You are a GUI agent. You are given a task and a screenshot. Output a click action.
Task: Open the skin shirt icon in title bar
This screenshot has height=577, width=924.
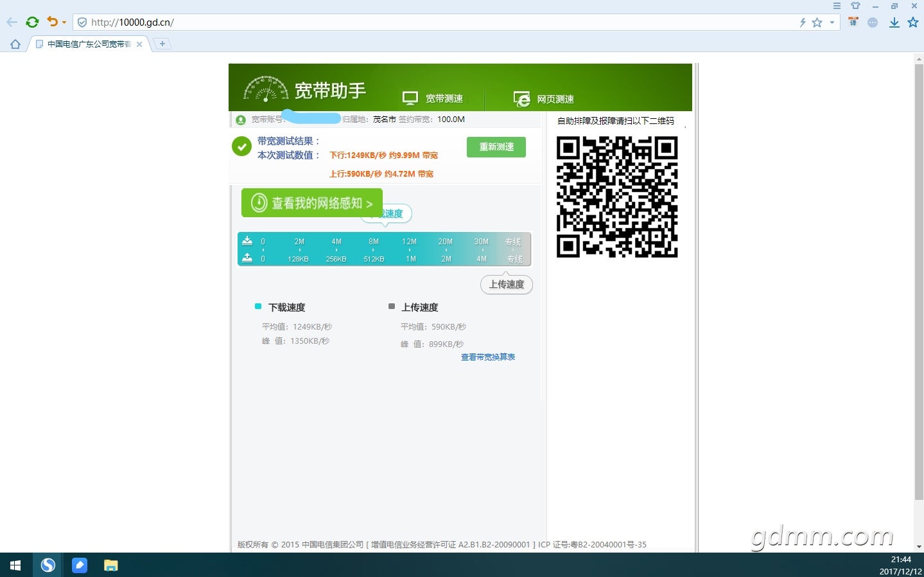(x=855, y=6)
